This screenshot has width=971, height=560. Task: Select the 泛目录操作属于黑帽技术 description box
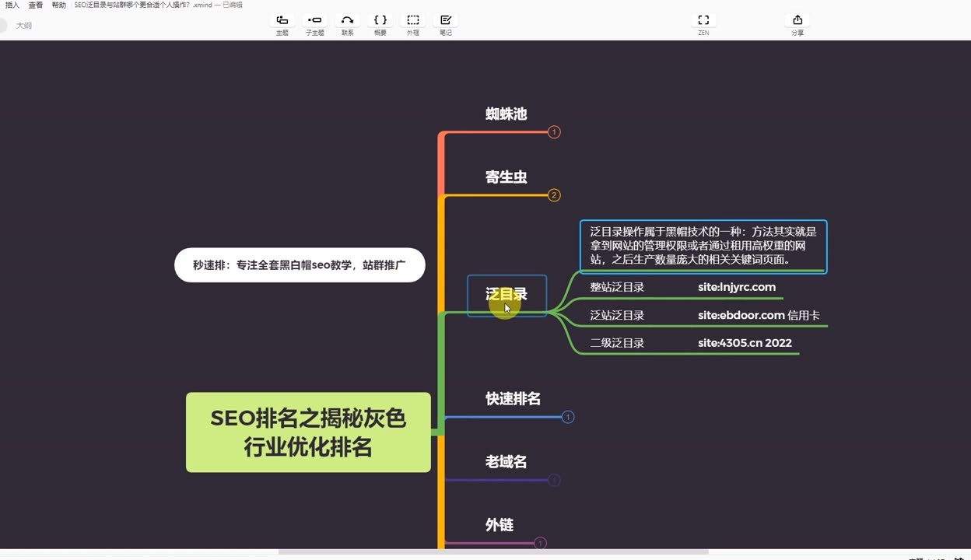(703, 247)
